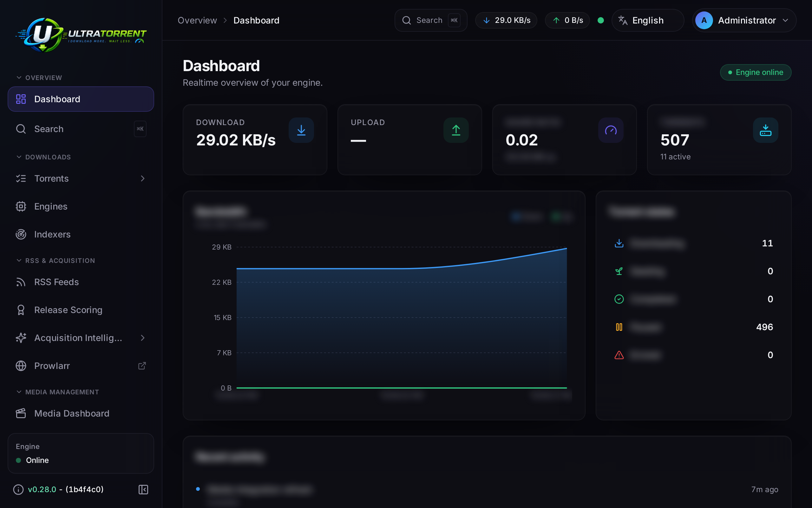
Task: Click the Engine online badge
Action: pos(755,72)
